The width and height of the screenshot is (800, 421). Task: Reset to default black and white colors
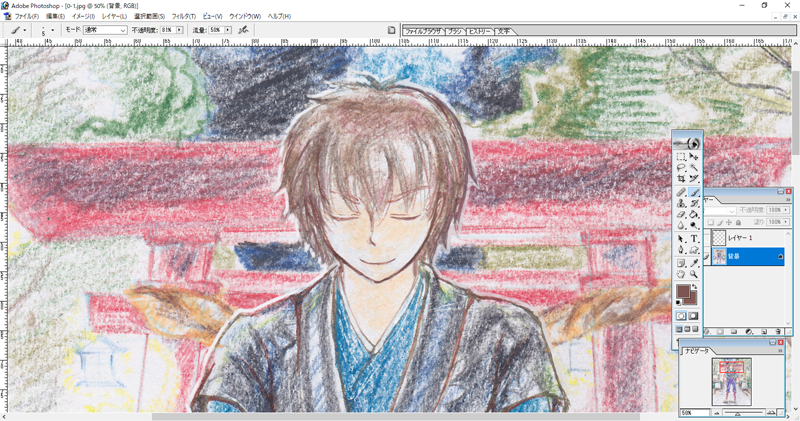679,303
